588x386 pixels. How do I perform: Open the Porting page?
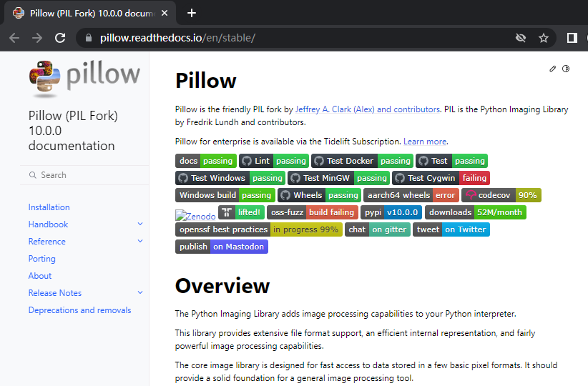tap(42, 259)
